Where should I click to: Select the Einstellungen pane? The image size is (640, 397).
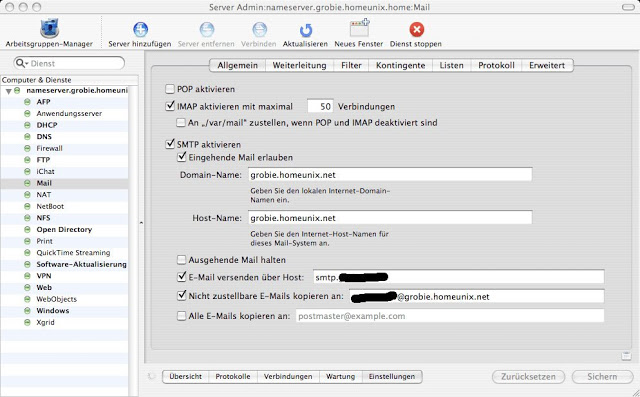pyautogui.click(x=392, y=377)
